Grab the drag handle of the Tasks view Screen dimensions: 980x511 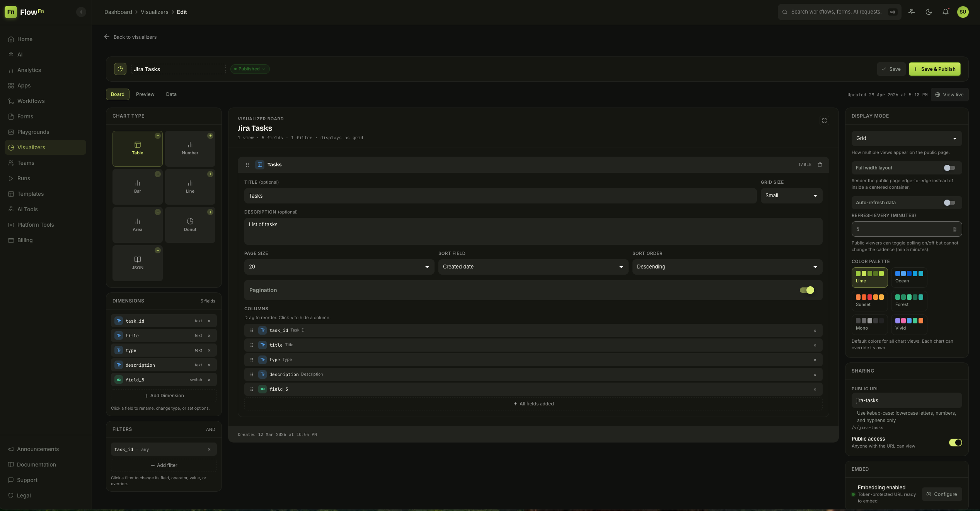tap(247, 165)
